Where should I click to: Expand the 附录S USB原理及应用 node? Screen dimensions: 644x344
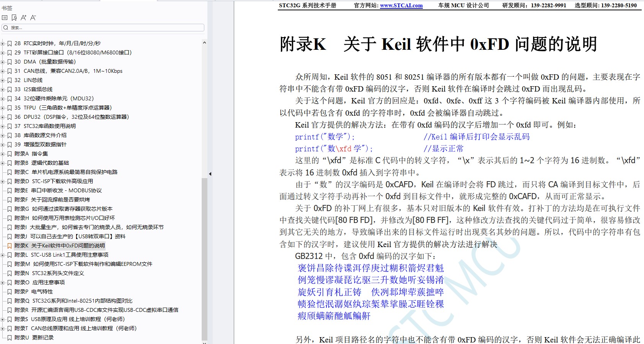(x=3, y=319)
